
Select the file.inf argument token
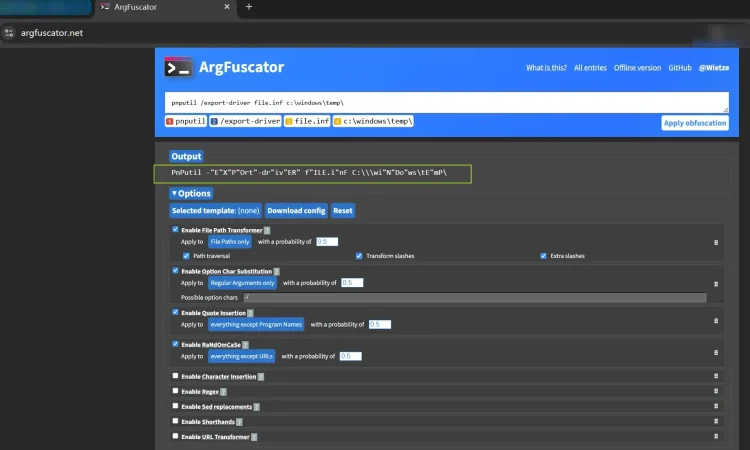307,121
